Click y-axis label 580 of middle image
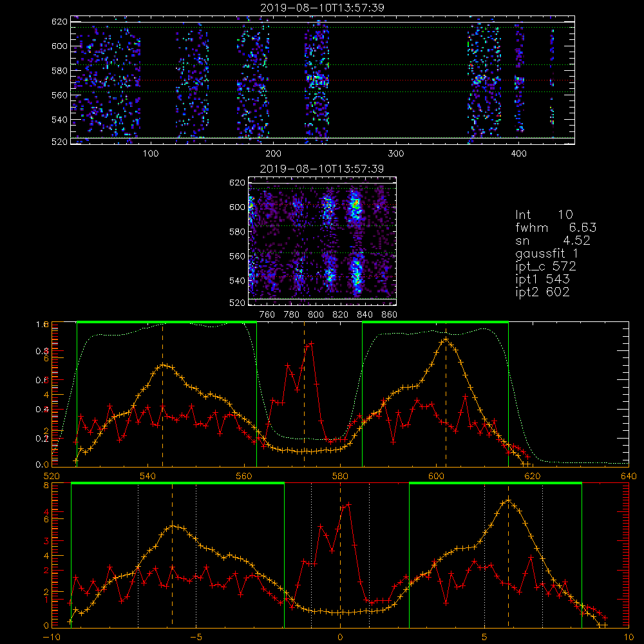 click(237, 232)
